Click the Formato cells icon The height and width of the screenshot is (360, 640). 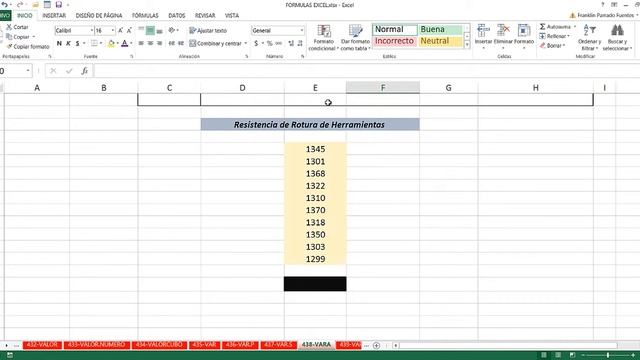tap(524, 31)
